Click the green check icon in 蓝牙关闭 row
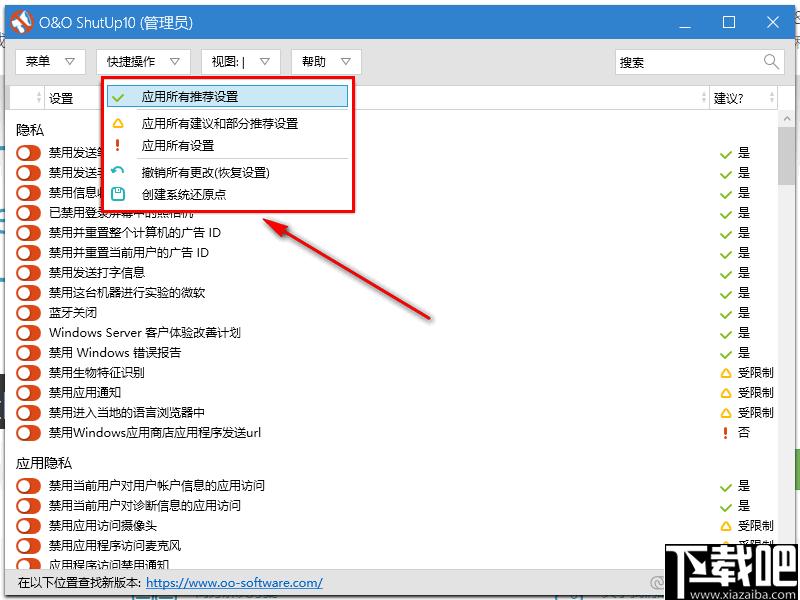 tap(725, 314)
